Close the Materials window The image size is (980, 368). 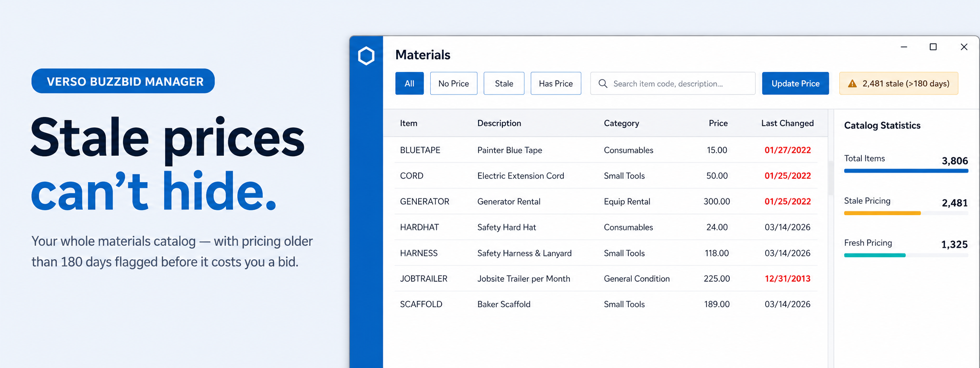click(964, 47)
